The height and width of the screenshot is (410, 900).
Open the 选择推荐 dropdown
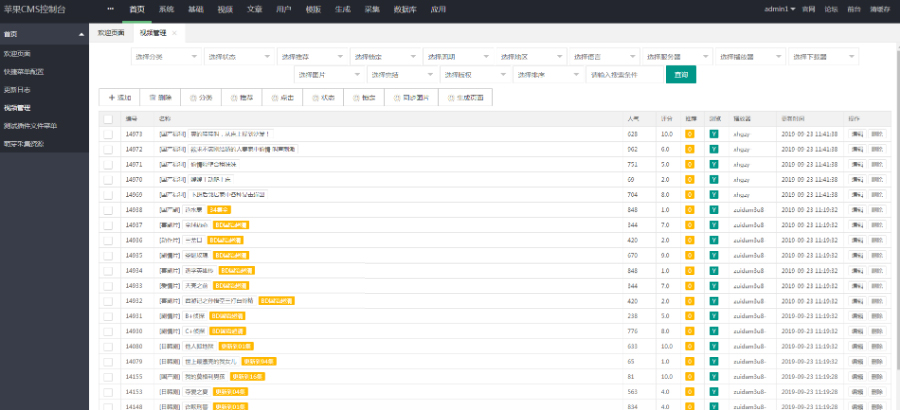(312, 57)
